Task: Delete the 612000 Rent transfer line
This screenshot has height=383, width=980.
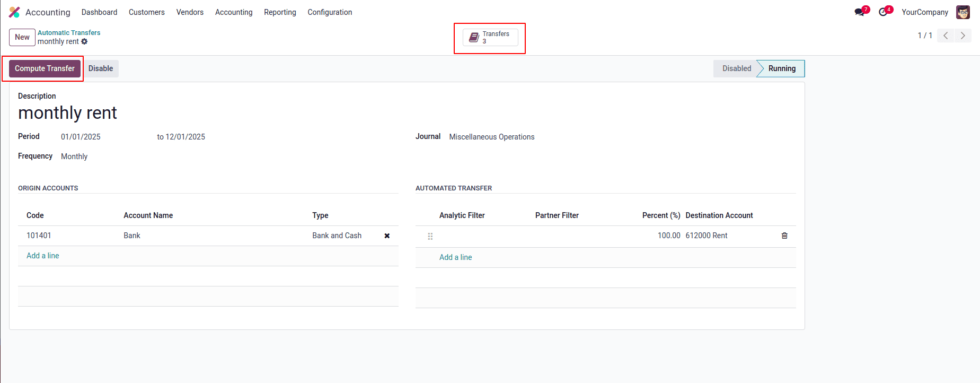Action: (x=784, y=236)
